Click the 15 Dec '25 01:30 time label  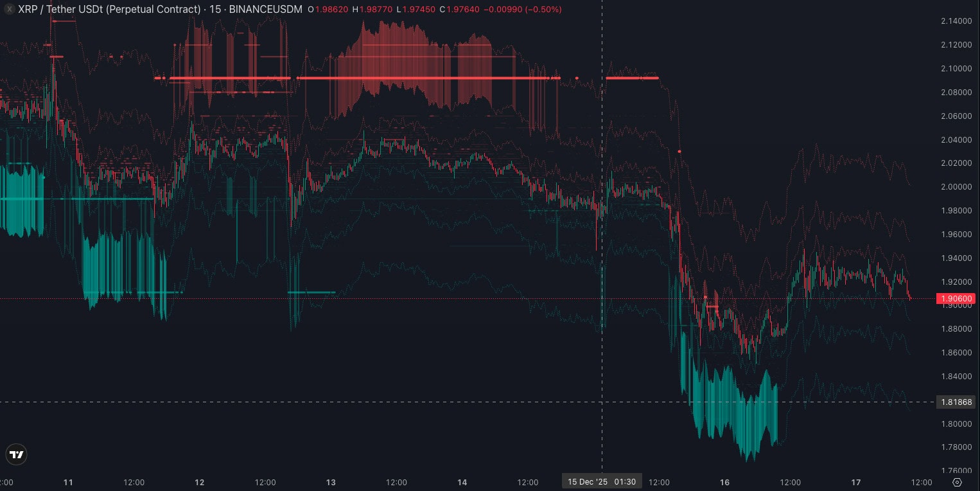(601, 482)
